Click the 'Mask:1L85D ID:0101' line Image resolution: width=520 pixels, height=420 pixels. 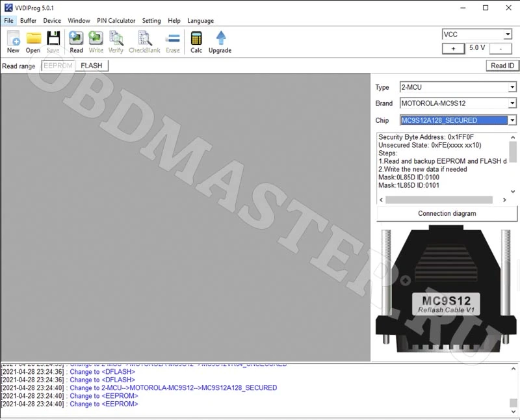tap(409, 185)
